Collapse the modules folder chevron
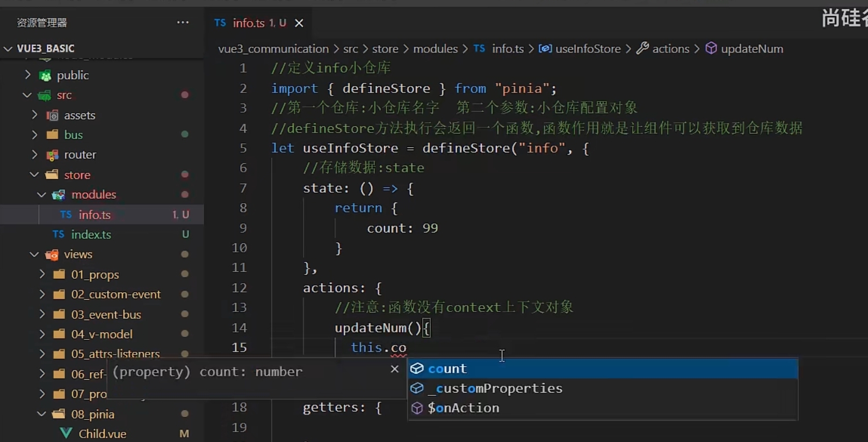 tap(42, 194)
